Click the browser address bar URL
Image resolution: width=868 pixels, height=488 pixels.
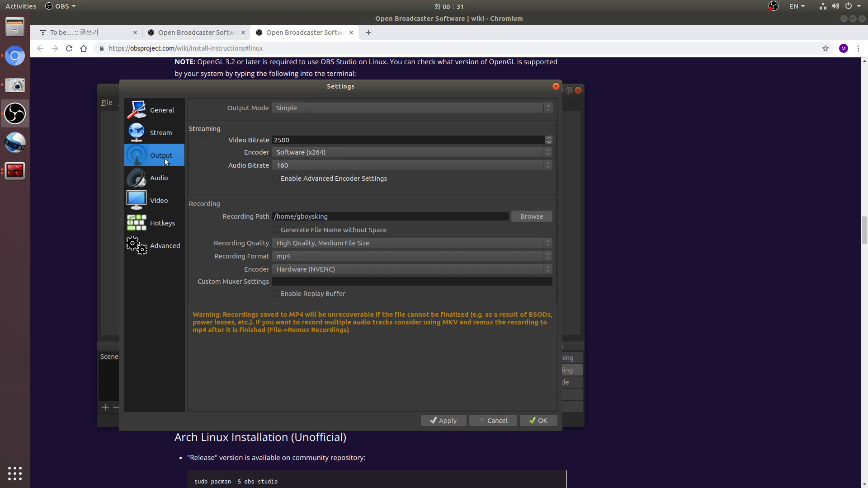click(x=185, y=48)
